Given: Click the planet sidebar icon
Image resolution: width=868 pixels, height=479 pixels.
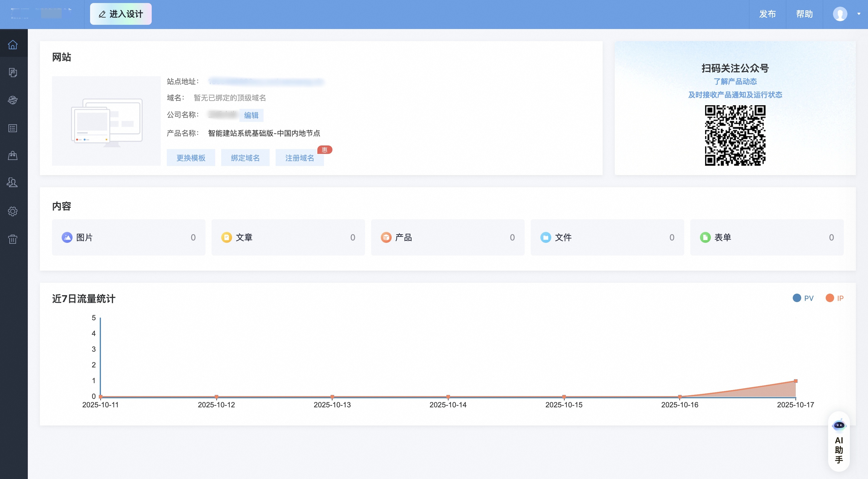Looking at the screenshot, I should (x=13, y=100).
